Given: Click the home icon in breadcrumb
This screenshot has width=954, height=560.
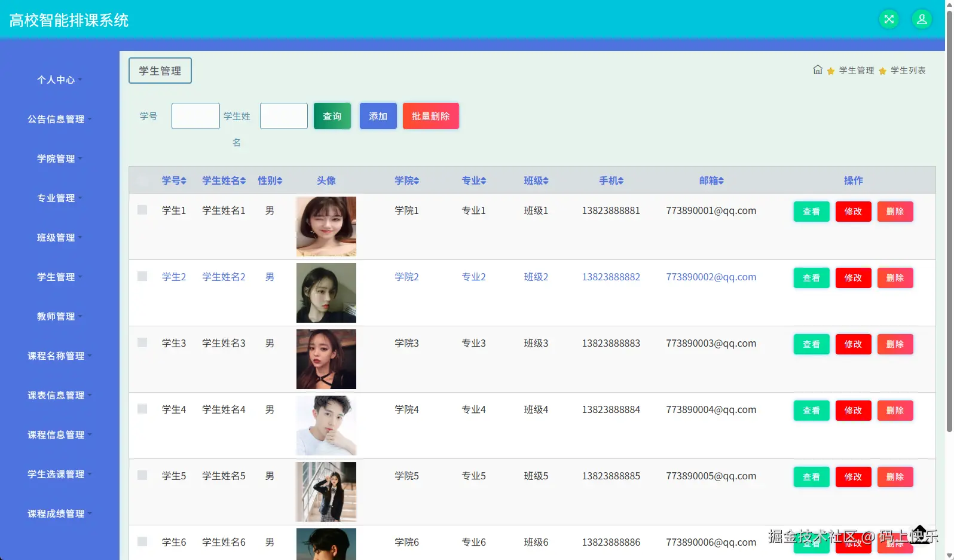Looking at the screenshot, I should [818, 70].
